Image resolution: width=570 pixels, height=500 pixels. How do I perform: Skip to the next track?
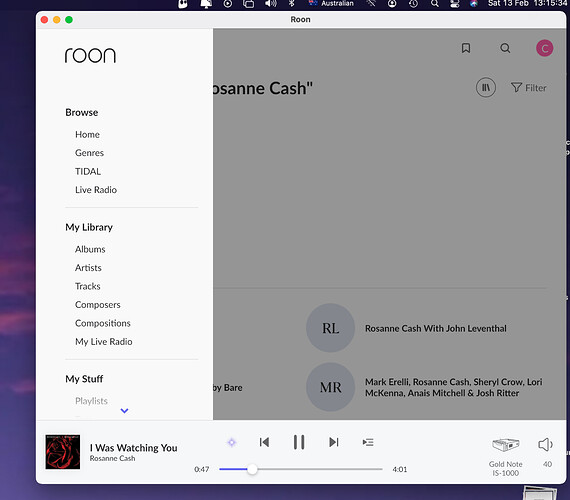point(333,442)
